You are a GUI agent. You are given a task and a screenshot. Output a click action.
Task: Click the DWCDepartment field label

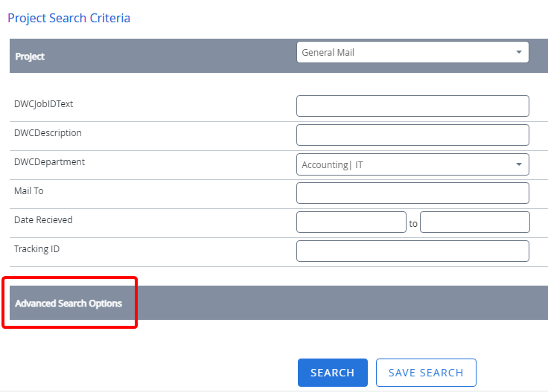point(49,162)
